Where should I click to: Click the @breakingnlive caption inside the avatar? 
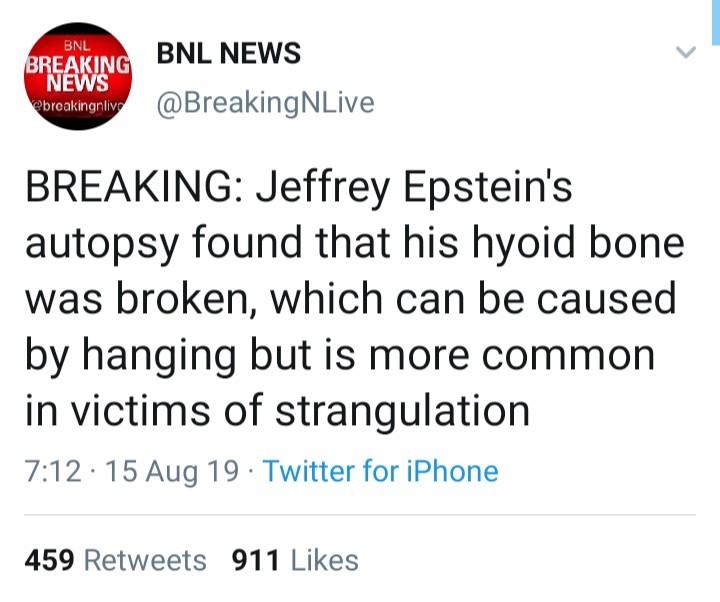pyautogui.click(x=77, y=105)
